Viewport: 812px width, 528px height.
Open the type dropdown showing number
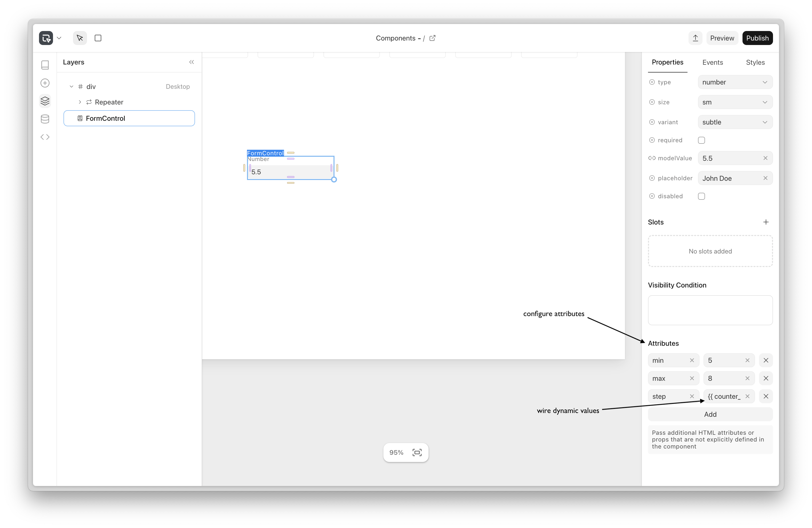click(x=735, y=82)
